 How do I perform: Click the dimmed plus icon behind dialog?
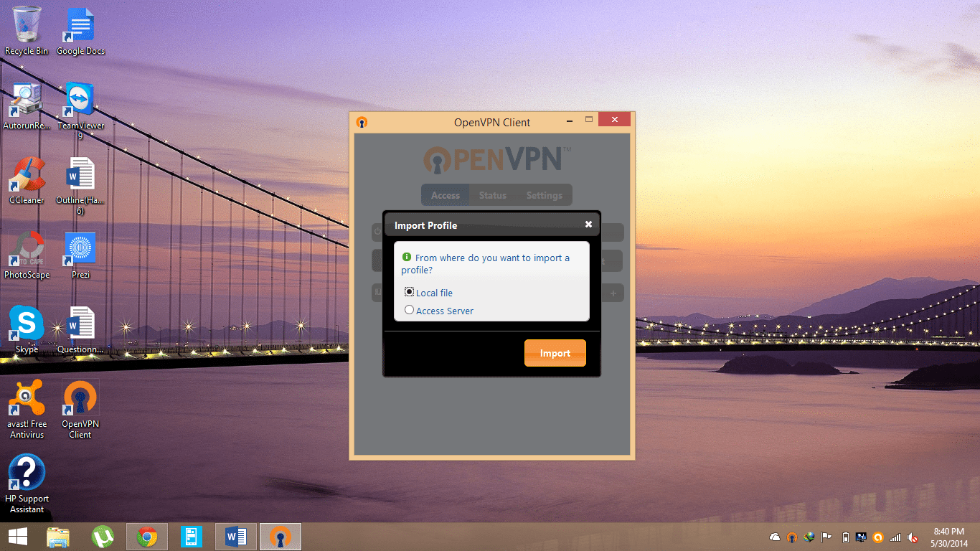tap(613, 293)
